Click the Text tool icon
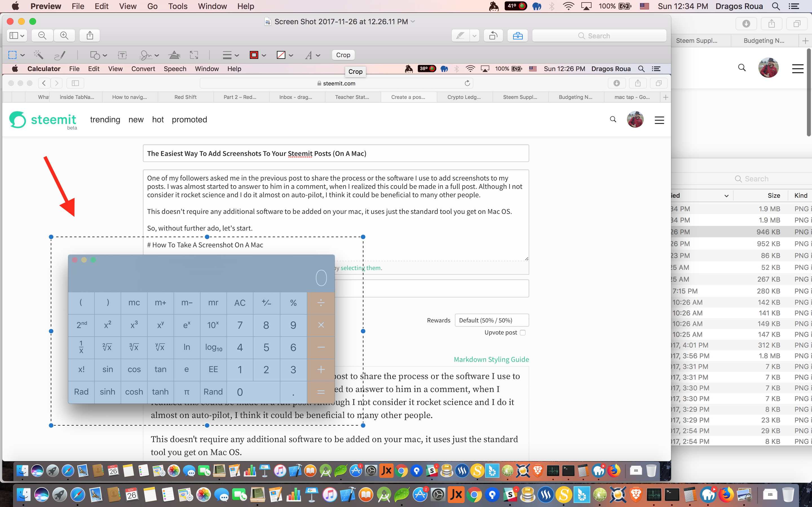 coord(122,55)
